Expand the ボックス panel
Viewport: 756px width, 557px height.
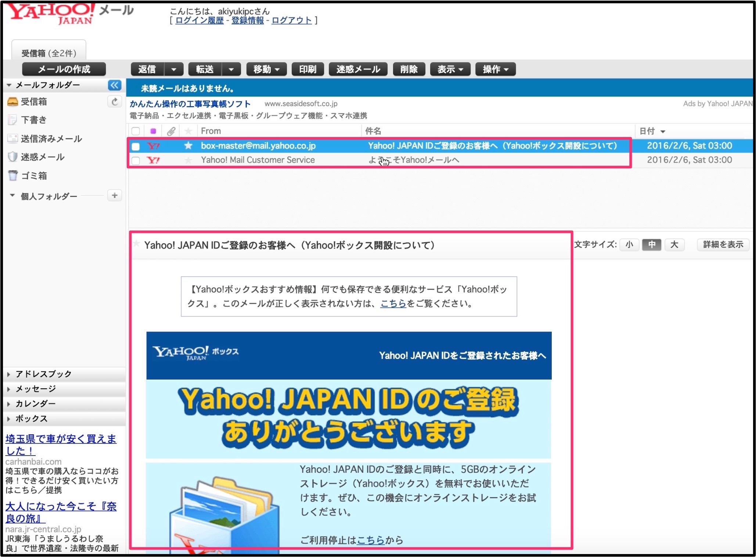[x=31, y=419]
